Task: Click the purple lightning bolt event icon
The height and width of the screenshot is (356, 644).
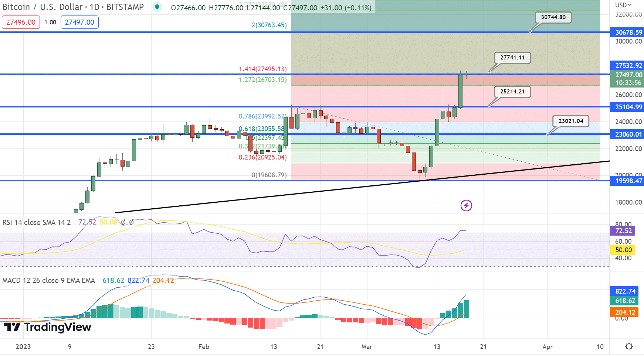Action: (466, 205)
